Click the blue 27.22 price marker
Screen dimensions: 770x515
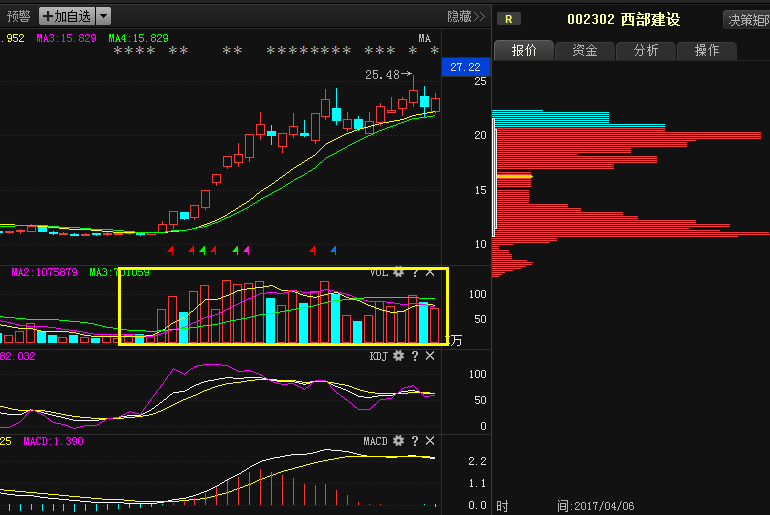click(466, 67)
